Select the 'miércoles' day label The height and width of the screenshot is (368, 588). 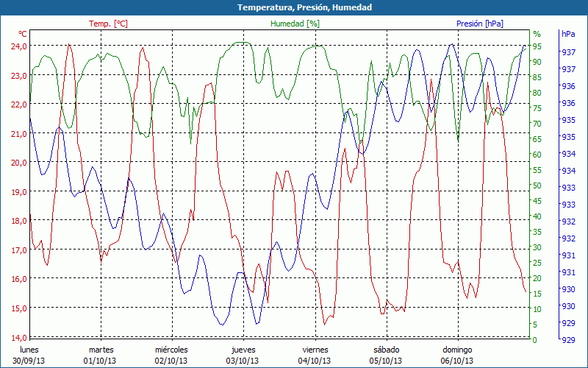172,350
